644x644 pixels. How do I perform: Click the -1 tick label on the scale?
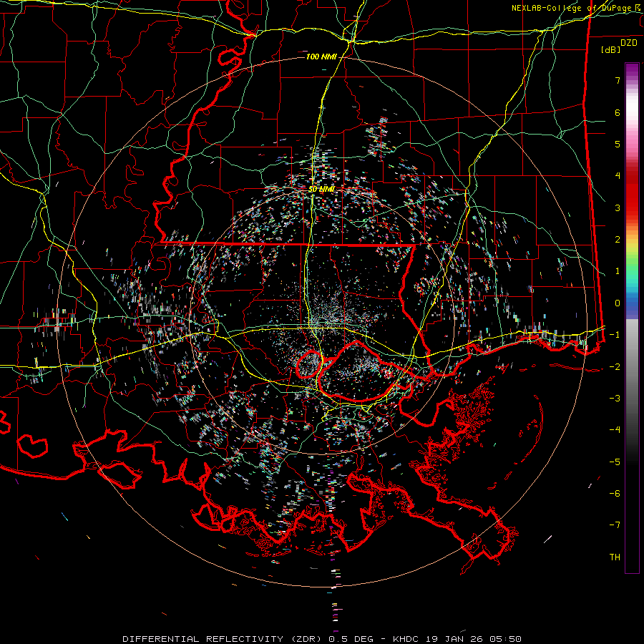pyautogui.click(x=615, y=335)
